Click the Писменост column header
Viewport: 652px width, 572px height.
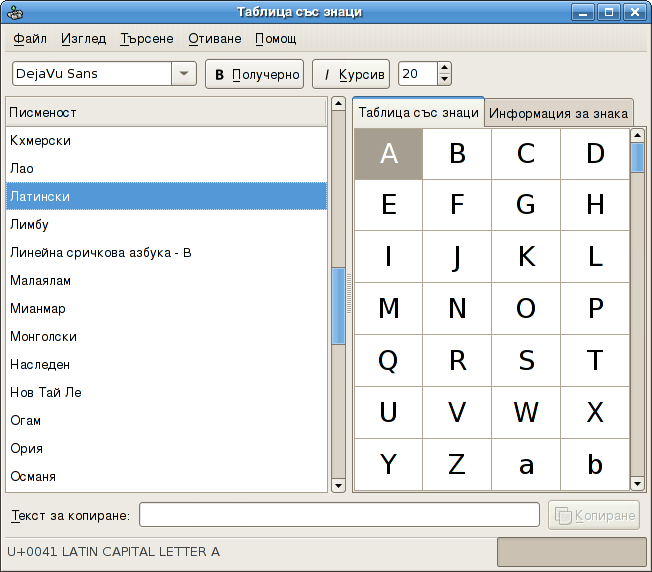(166, 112)
